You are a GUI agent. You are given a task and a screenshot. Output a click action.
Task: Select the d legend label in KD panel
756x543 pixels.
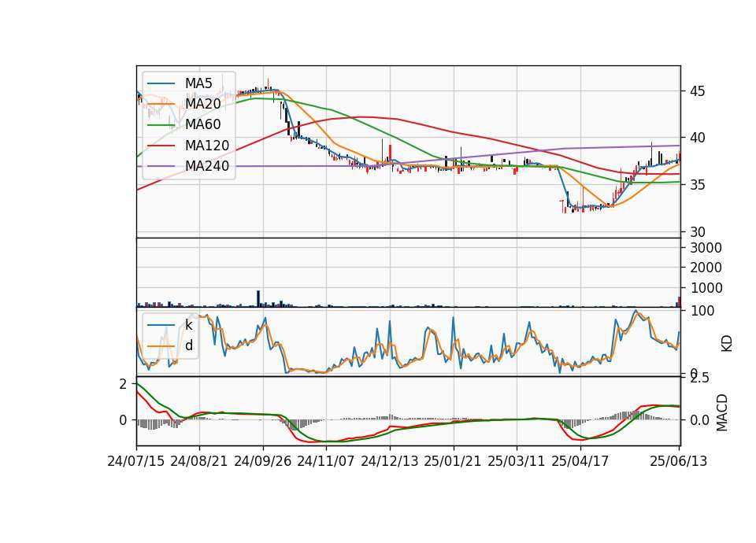click(189, 345)
